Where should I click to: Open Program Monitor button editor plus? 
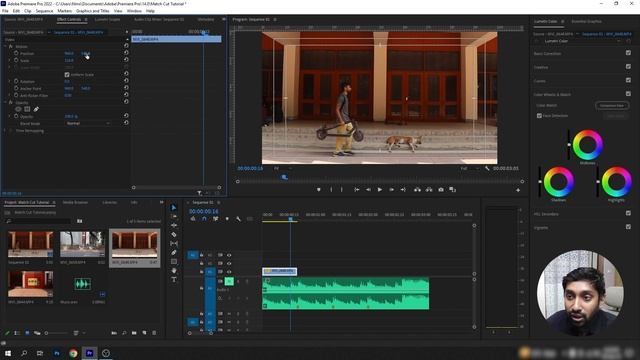point(518,190)
